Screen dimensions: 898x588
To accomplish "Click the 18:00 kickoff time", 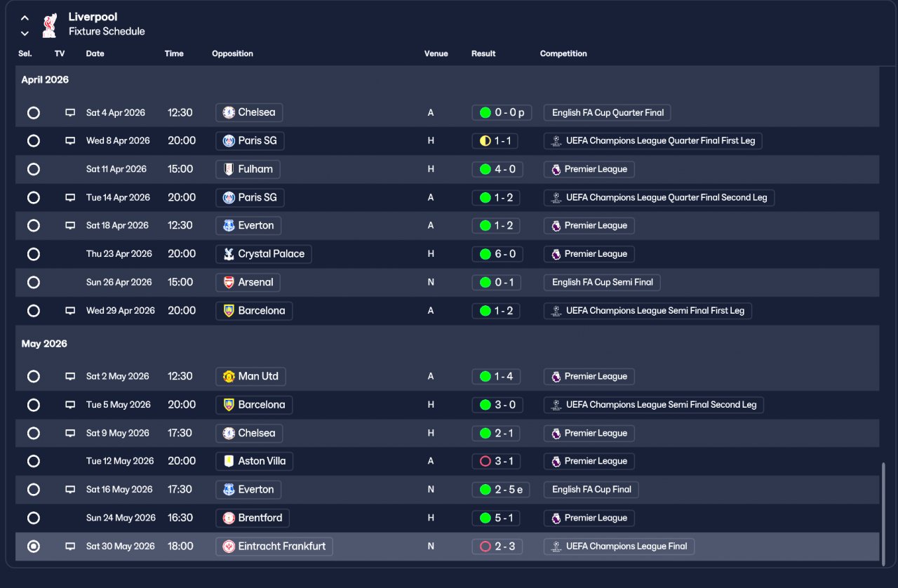I will (180, 546).
